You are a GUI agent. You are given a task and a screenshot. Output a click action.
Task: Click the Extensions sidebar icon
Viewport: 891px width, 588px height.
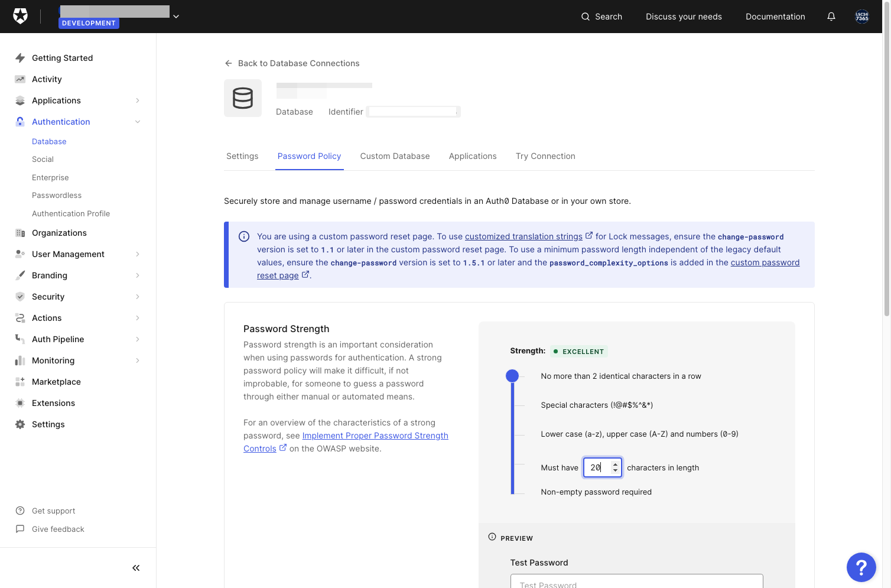click(20, 403)
